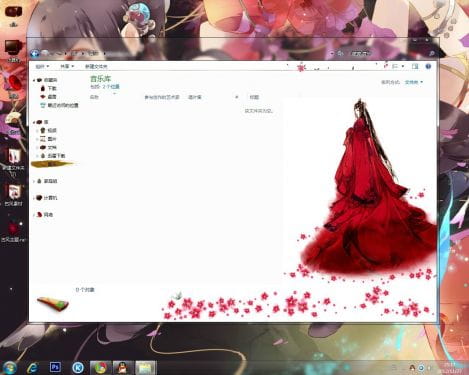469x375 pixels.
Task: Open the view options dropdown arrow
Action: [403, 66]
